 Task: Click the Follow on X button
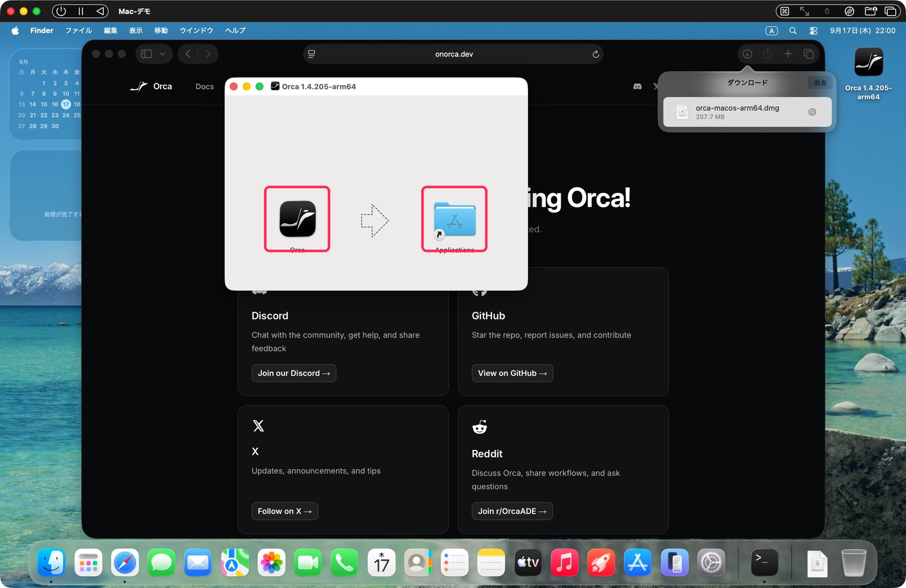click(285, 511)
